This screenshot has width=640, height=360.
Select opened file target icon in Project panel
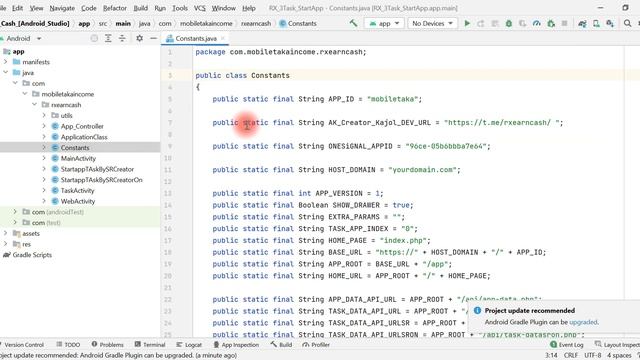click(94, 38)
